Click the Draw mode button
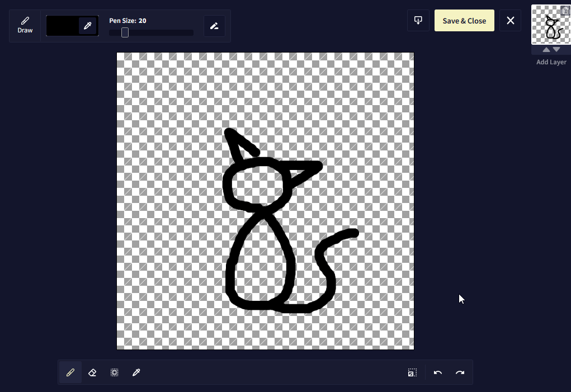This screenshot has width=571, height=392. [25, 26]
